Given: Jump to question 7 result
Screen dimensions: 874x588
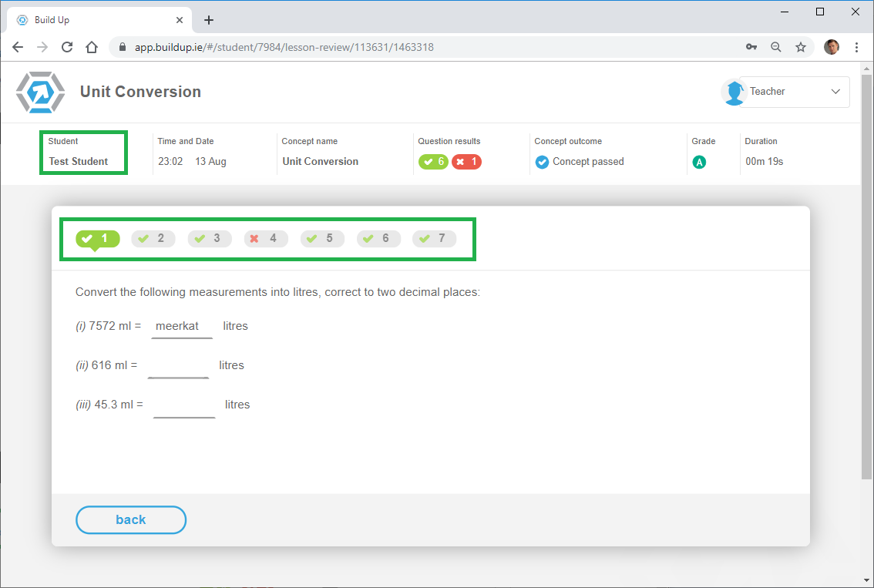Looking at the screenshot, I should [x=434, y=238].
